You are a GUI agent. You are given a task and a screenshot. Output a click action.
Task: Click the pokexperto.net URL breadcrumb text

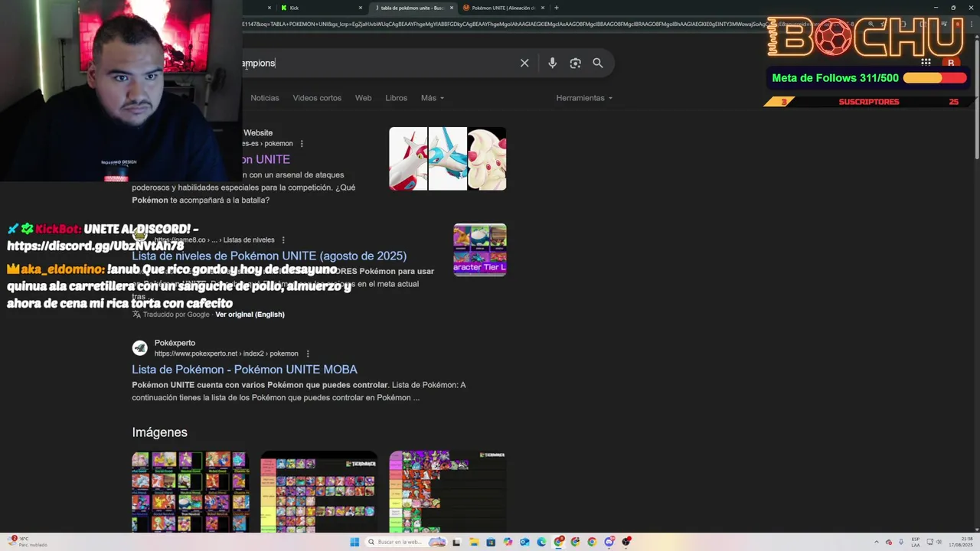(x=226, y=354)
